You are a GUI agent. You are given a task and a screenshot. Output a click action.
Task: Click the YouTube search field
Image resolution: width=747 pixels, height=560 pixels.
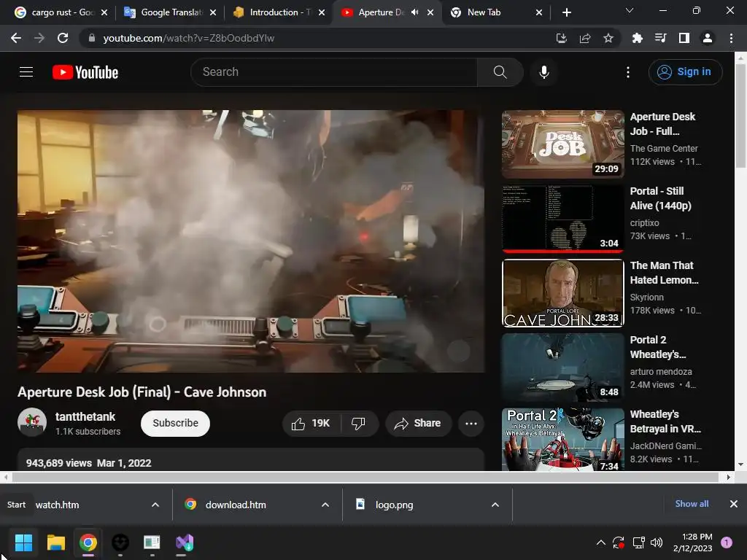pyautogui.click(x=334, y=72)
